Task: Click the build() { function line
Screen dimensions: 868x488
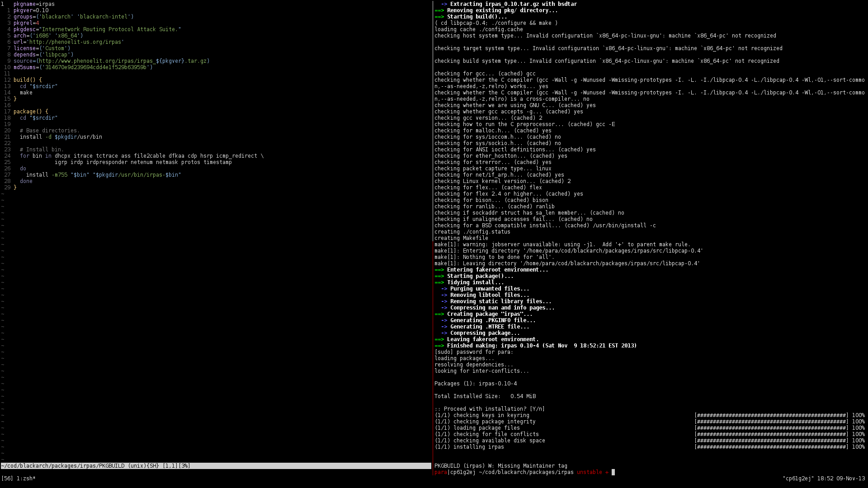Action: click(x=28, y=80)
